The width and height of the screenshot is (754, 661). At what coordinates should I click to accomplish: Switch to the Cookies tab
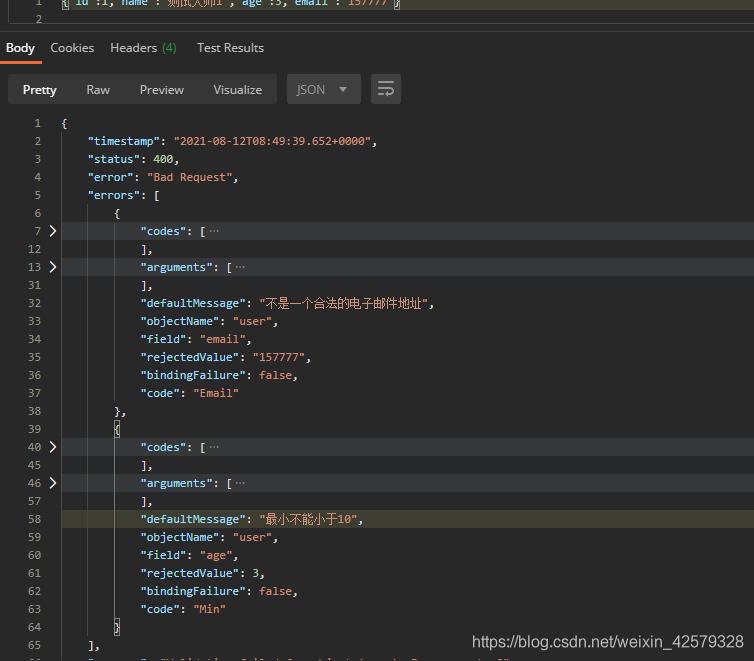pyautogui.click(x=72, y=48)
